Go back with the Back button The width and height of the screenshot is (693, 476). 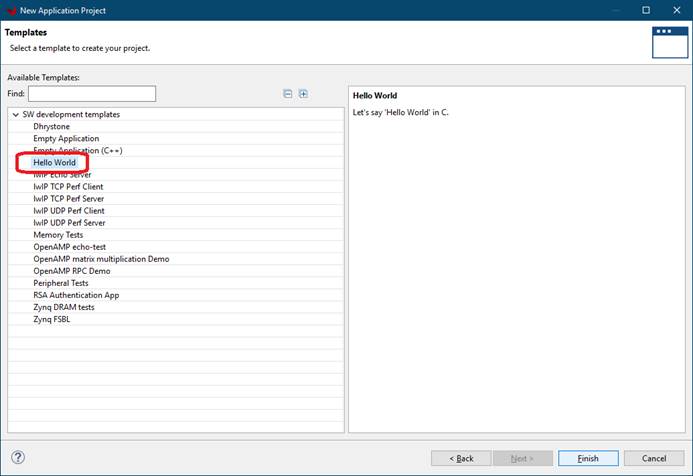[461, 458]
